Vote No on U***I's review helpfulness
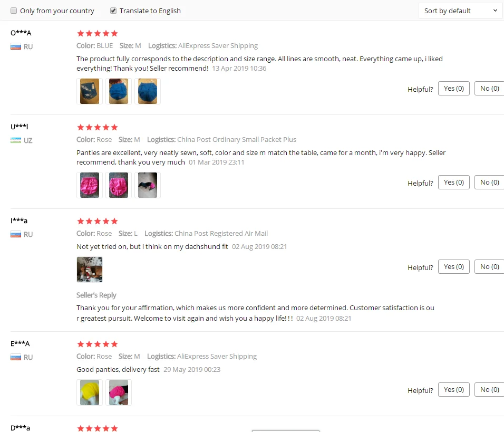The height and width of the screenshot is (432, 504). [x=489, y=183]
